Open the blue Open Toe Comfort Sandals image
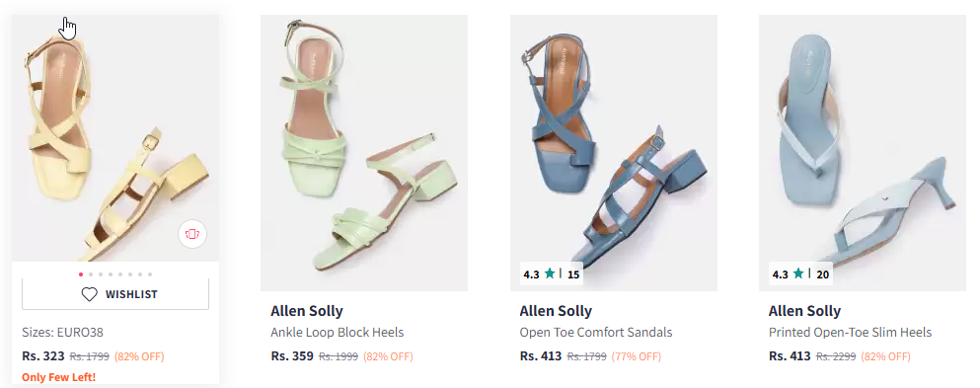This screenshot has width=980, height=388. (614, 153)
